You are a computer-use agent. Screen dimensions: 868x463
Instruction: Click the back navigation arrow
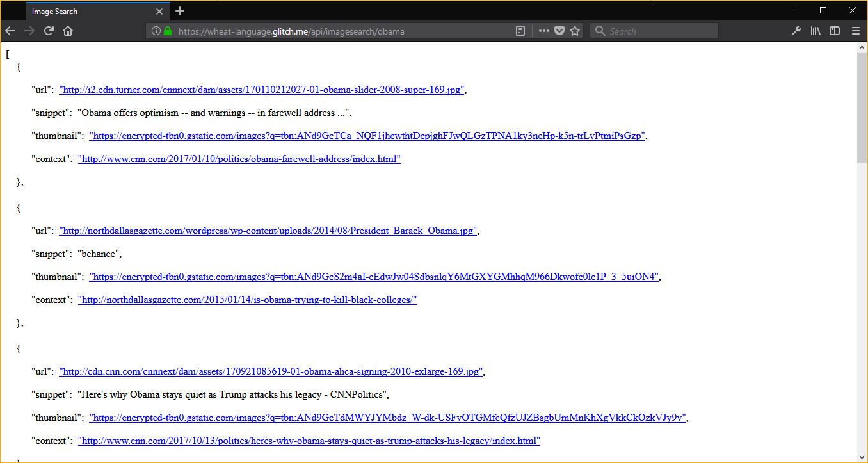point(10,31)
